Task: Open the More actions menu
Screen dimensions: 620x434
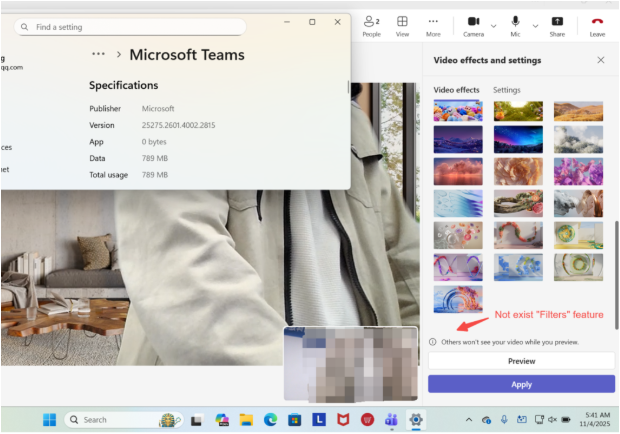Action: pyautogui.click(x=433, y=26)
